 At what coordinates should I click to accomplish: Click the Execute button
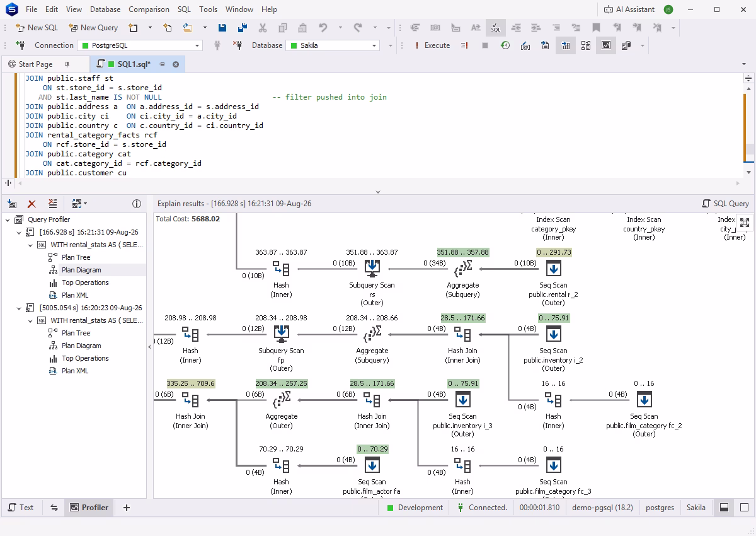click(432, 45)
